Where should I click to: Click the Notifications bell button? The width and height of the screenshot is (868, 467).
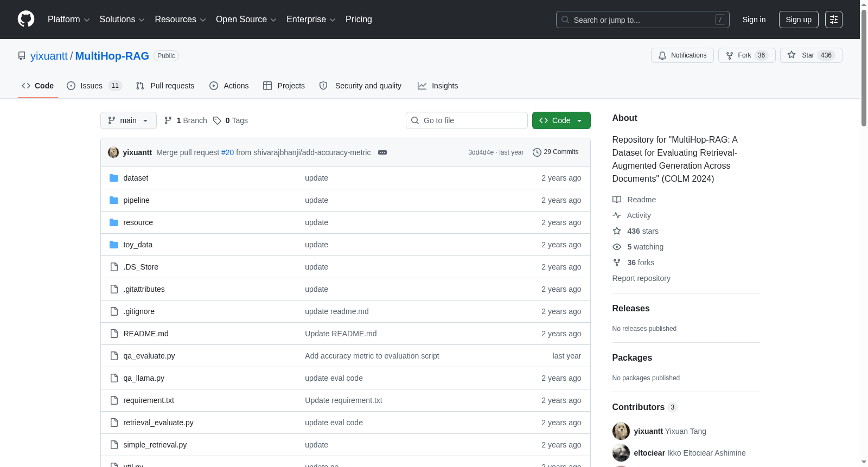pyautogui.click(x=682, y=55)
